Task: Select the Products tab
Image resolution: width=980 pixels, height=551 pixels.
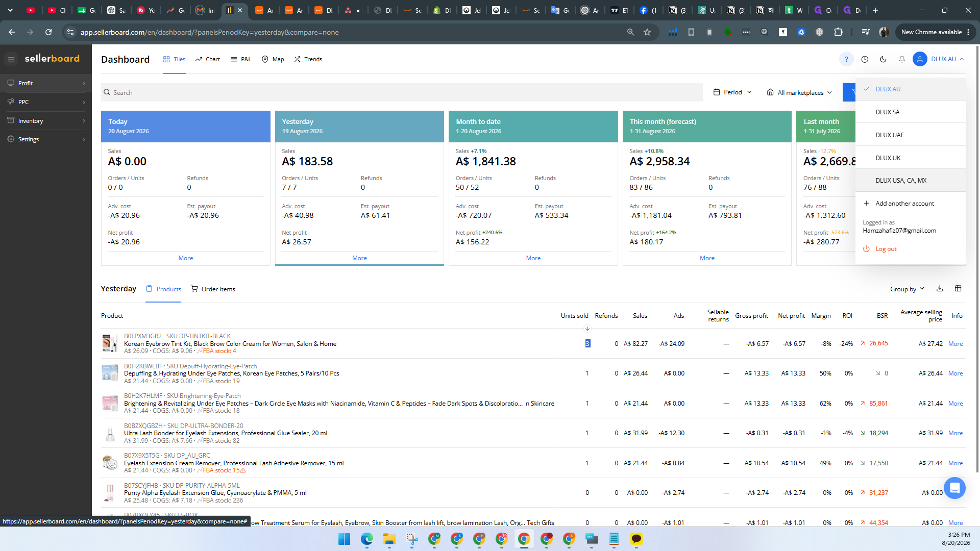Action: [163, 289]
